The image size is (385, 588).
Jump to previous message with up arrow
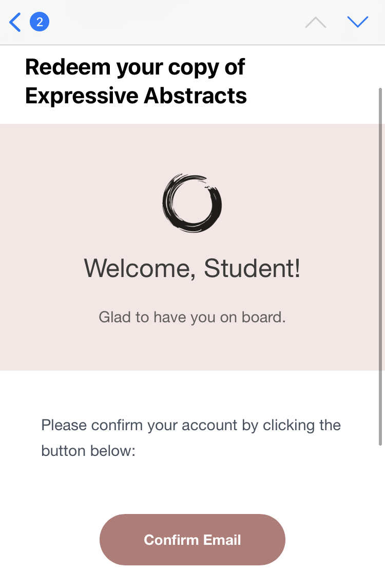click(316, 22)
